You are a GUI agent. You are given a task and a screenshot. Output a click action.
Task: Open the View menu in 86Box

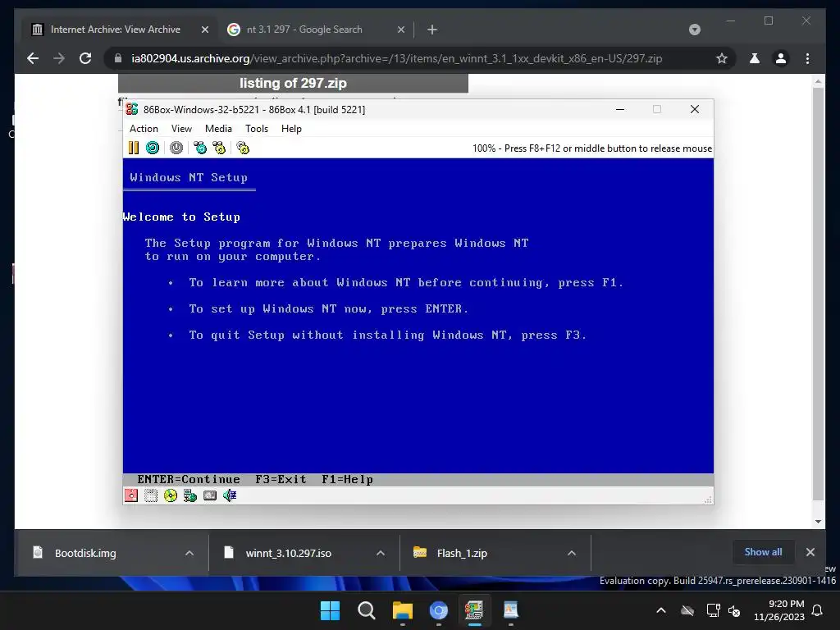[181, 129]
